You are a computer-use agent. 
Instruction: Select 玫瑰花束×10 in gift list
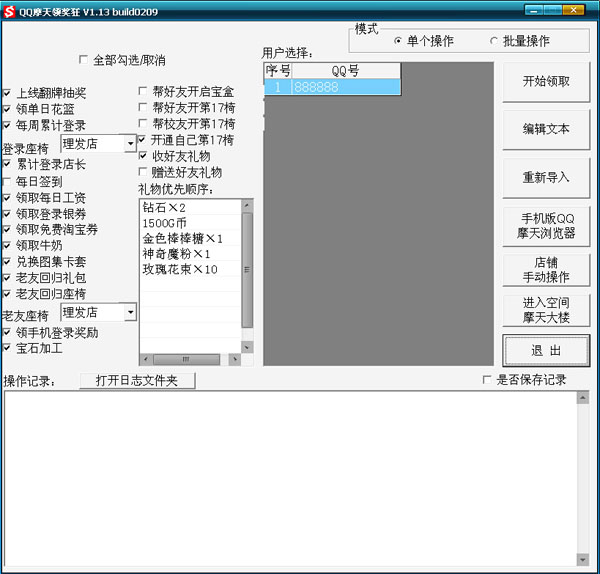[x=191, y=269]
